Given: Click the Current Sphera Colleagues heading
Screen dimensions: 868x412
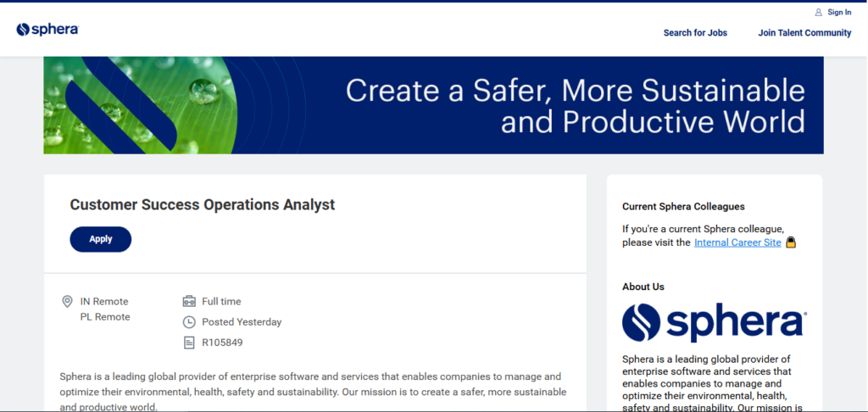Looking at the screenshot, I should (683, 207).
